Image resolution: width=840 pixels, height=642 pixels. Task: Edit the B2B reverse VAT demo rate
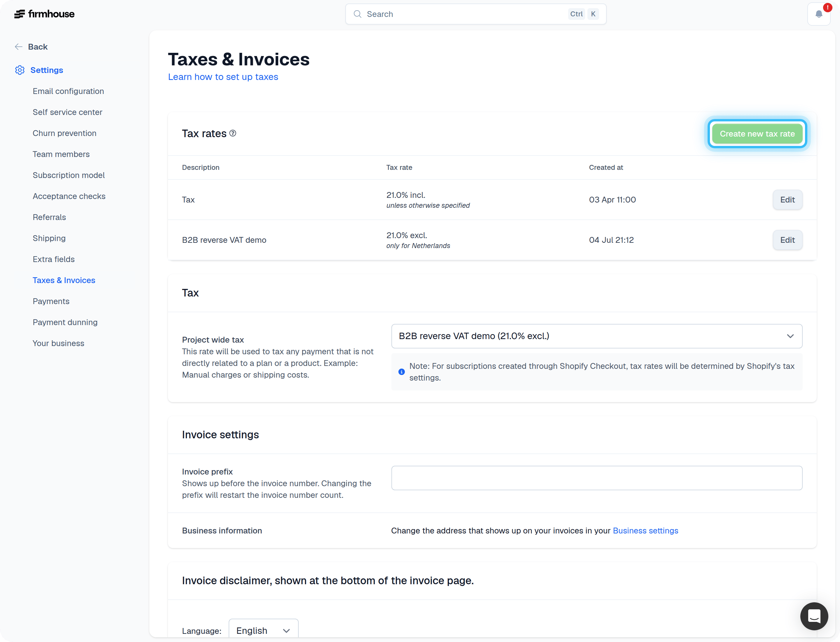click(787, 240)
